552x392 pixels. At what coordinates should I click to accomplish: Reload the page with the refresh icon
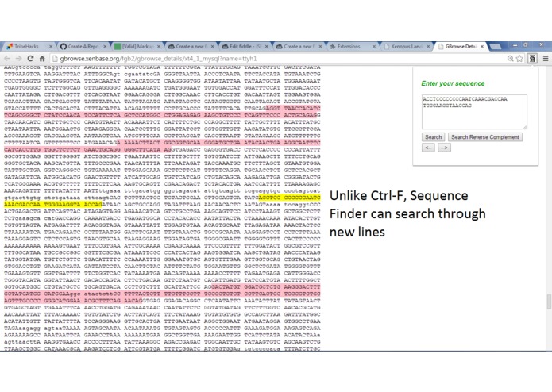(31, 59)
